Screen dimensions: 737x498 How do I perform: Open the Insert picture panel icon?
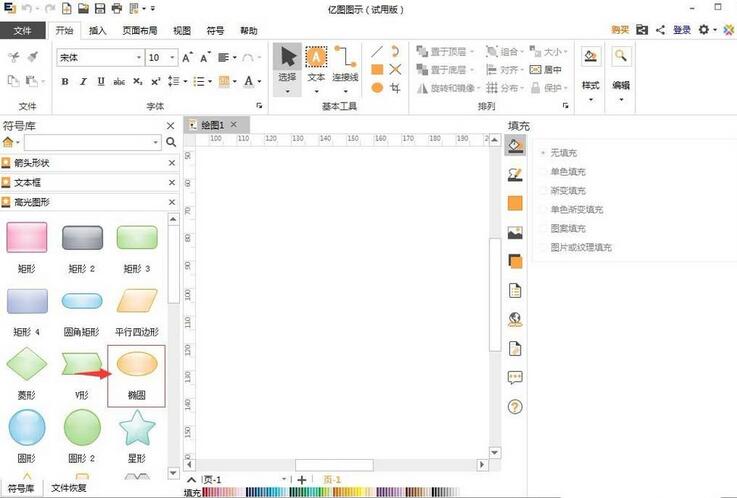(515, 232)
